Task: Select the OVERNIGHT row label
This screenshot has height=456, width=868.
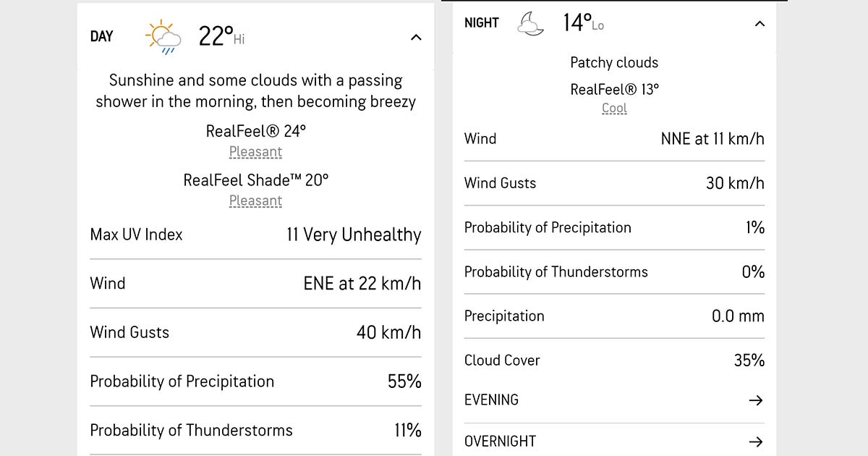Action: click(500, 442)
